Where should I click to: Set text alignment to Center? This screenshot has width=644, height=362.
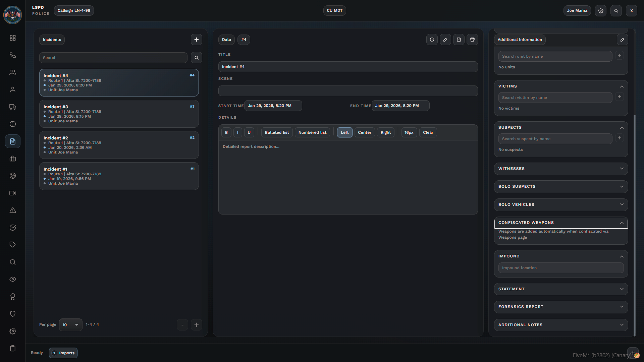(x=365, y=132)
